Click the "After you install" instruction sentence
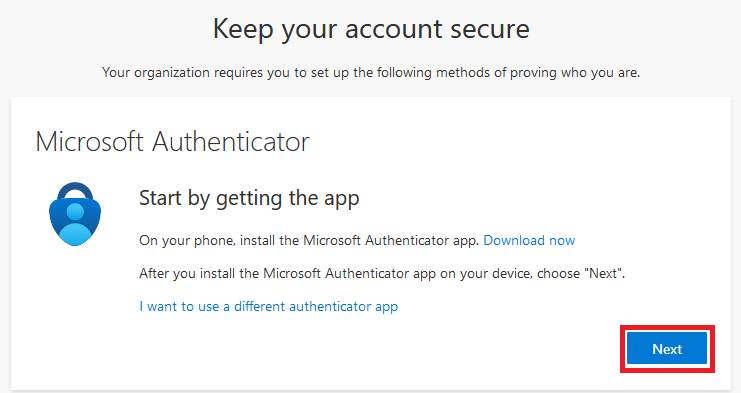The height and width of the screenshot is (393, 741). [382, 273]
